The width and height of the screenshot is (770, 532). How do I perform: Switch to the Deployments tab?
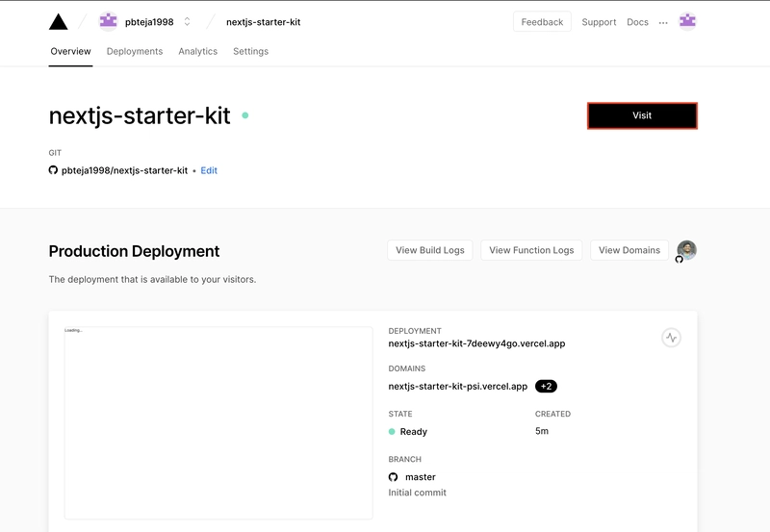(x=135, y=51)
